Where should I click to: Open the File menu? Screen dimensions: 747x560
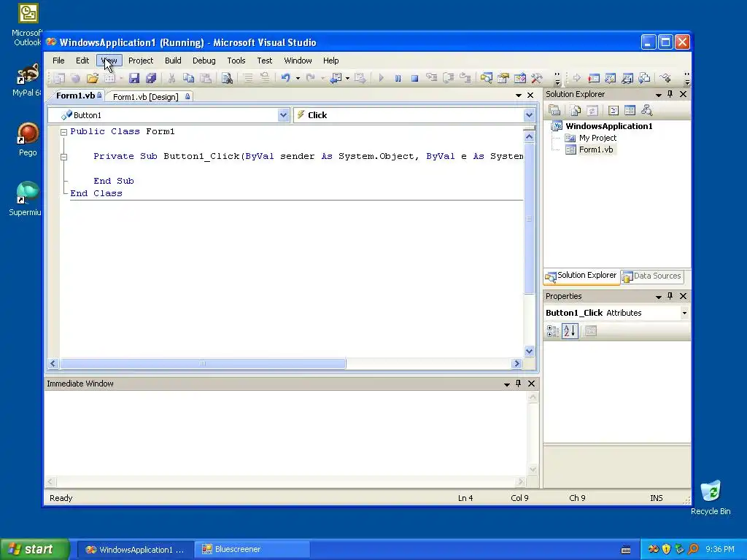(x=58, y=61)
